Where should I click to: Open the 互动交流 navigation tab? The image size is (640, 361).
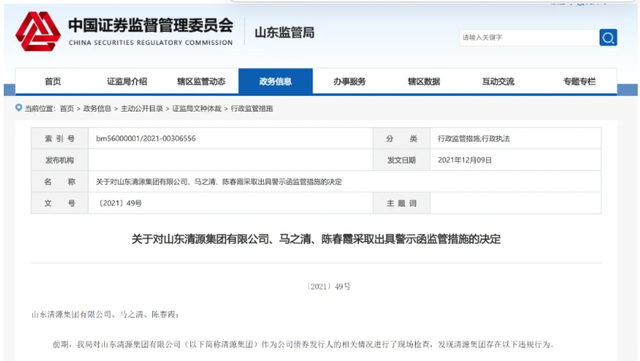click(498, 81)
